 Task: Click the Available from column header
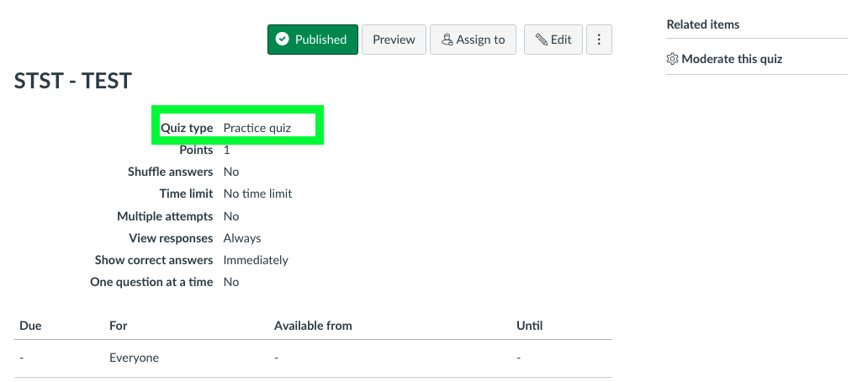click(x=313, y=326)
